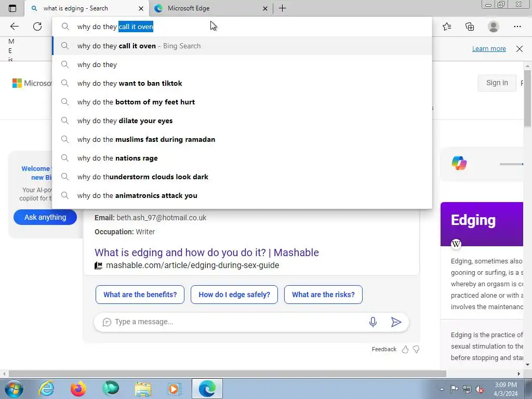Open the taskbar clock showing 3:09 PM
The image size is (532, 399).
(506, 389)
